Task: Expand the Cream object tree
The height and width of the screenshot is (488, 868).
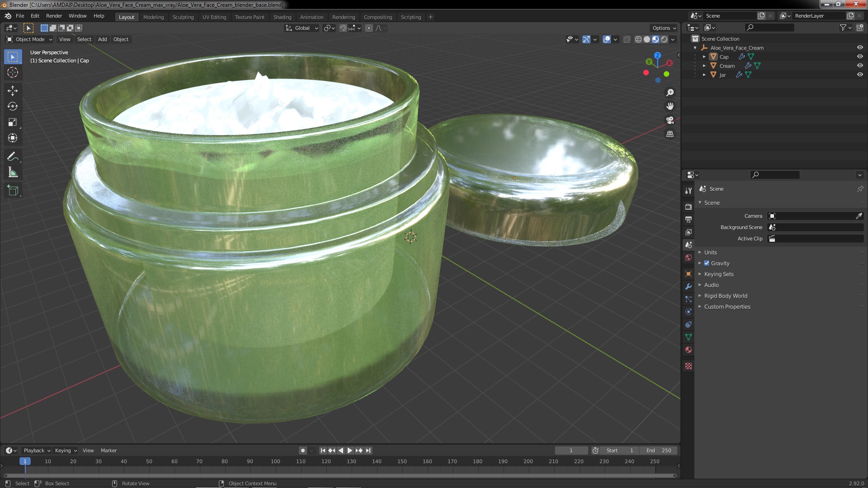Action: pyautogui.click(x=704, y=66)
